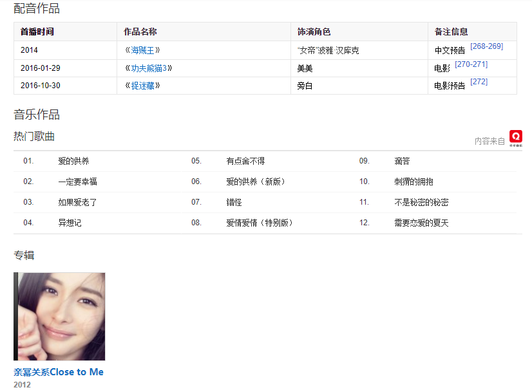
Task: Select the song 爱的供养（新版）
Action: [x=256, y=182]
